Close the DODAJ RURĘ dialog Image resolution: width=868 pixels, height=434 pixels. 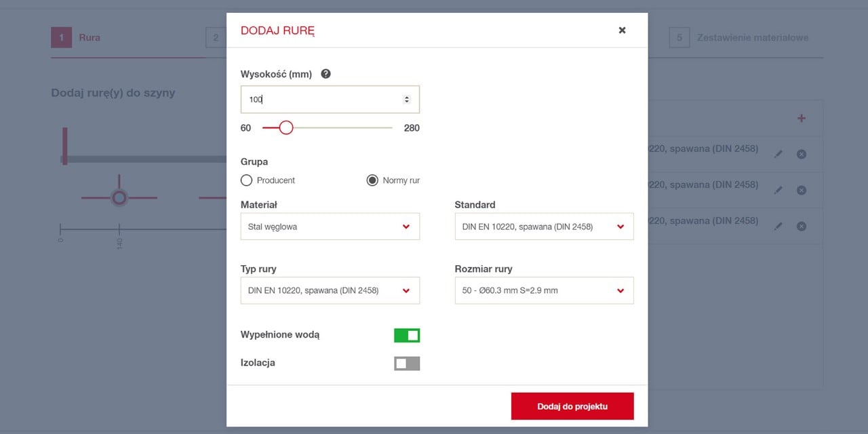tap(622, 30)
